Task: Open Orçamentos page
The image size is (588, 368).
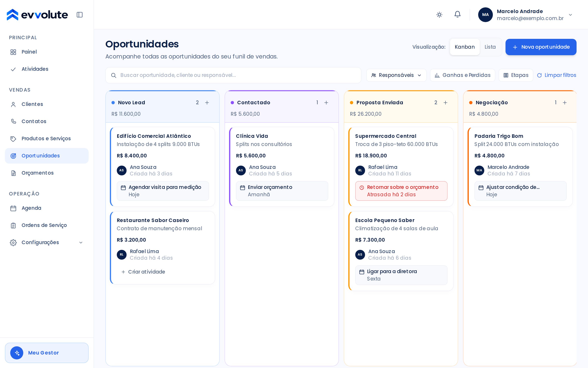Action: point(47,173)
